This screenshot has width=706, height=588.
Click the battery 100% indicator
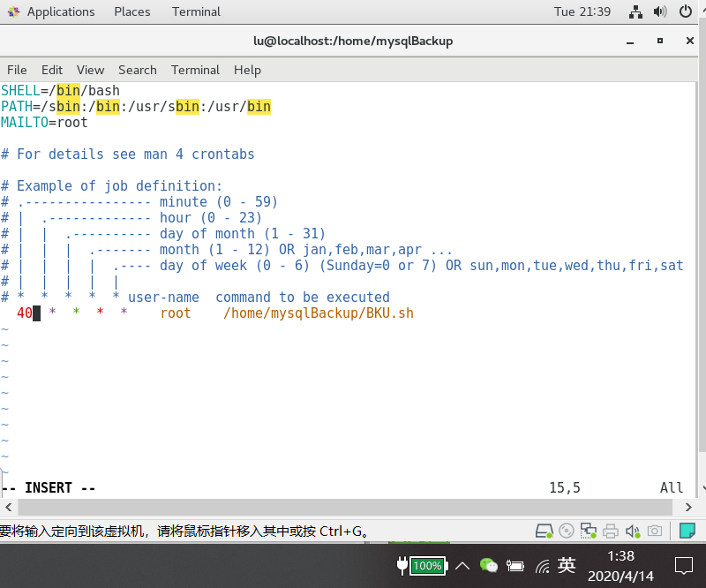(424, 566)
